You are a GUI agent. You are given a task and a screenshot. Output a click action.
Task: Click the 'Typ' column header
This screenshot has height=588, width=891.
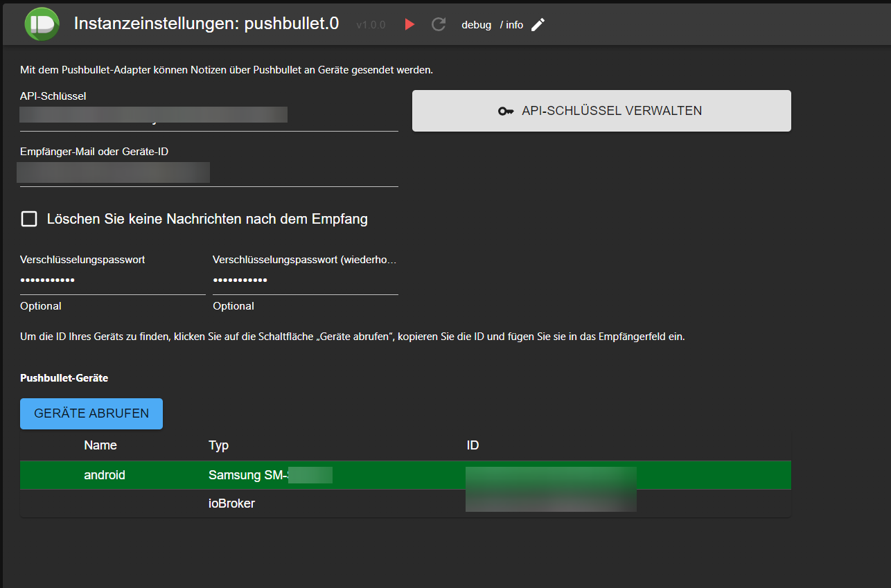218,445
